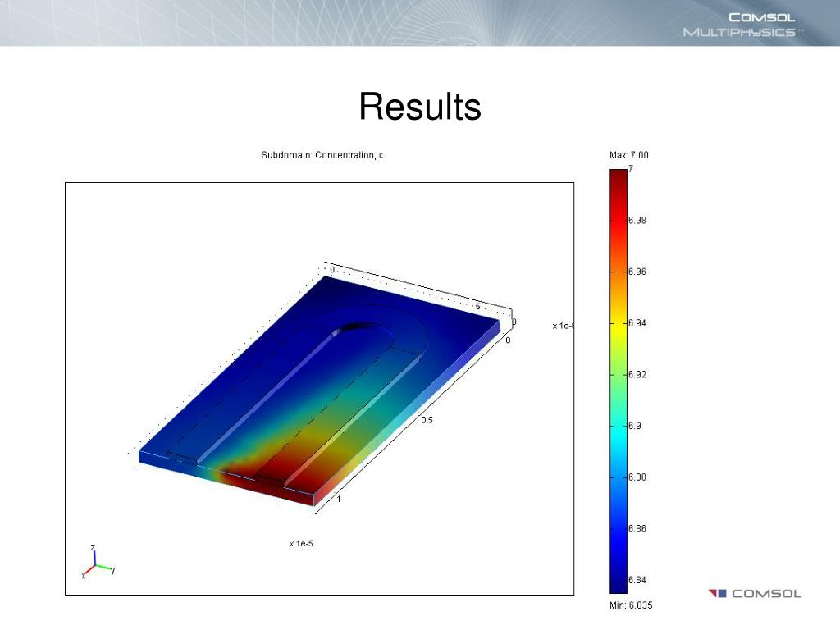Click the 'Max: 7.00' label

629,155
